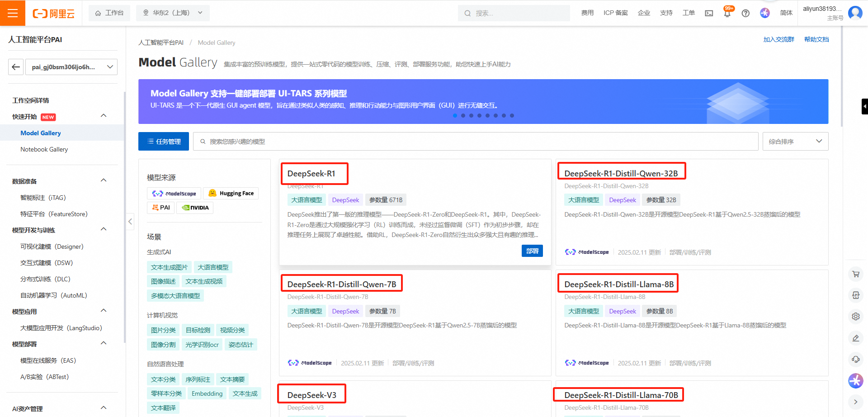Open the settings gear side icon
868x417 pixels.
[855, 316]
